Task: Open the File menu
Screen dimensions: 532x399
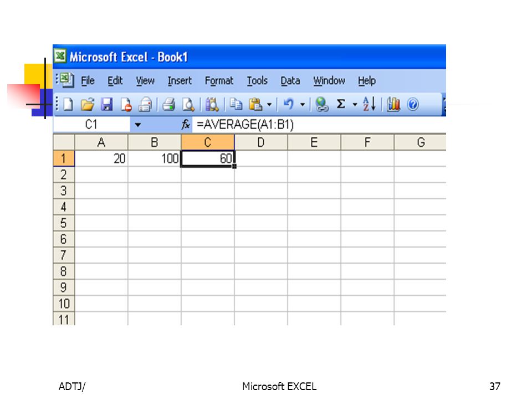Action: [x=88, y=81]
